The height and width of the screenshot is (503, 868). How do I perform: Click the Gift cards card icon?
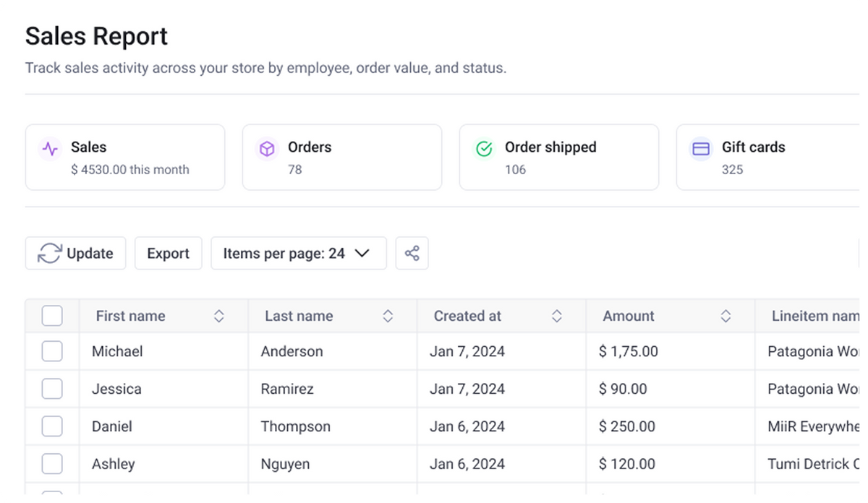click(x=701, y=148)
